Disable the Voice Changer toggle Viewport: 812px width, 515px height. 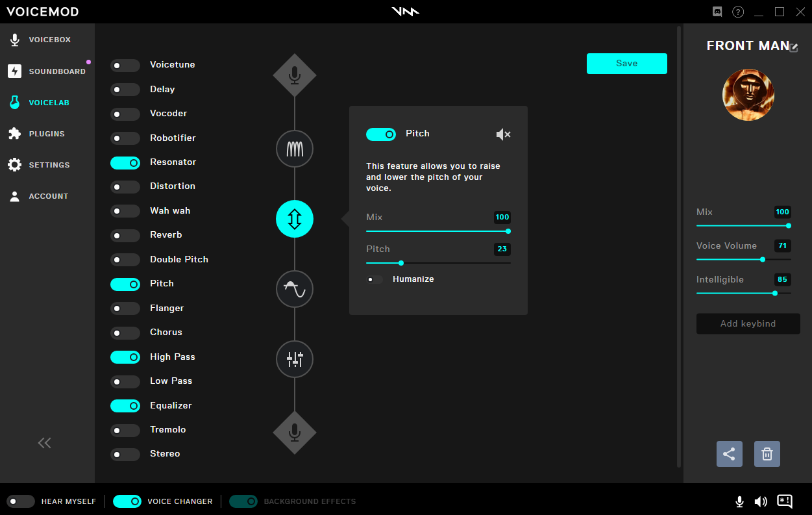127,501
